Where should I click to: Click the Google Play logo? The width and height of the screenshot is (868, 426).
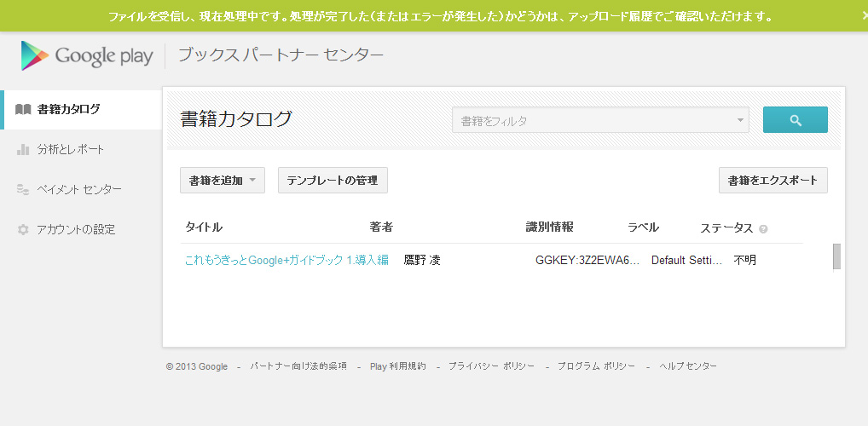[x=87, y=55]
